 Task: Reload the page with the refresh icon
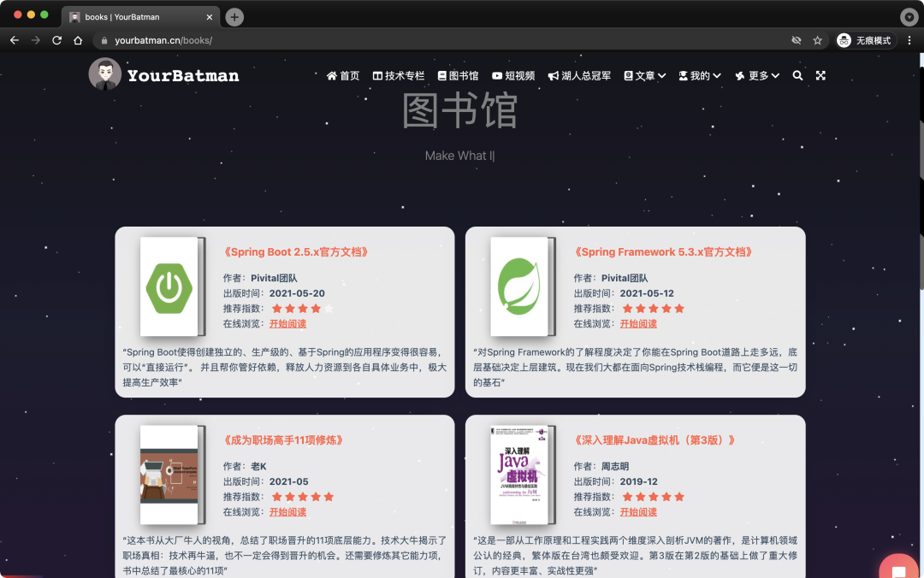[56, 40]
